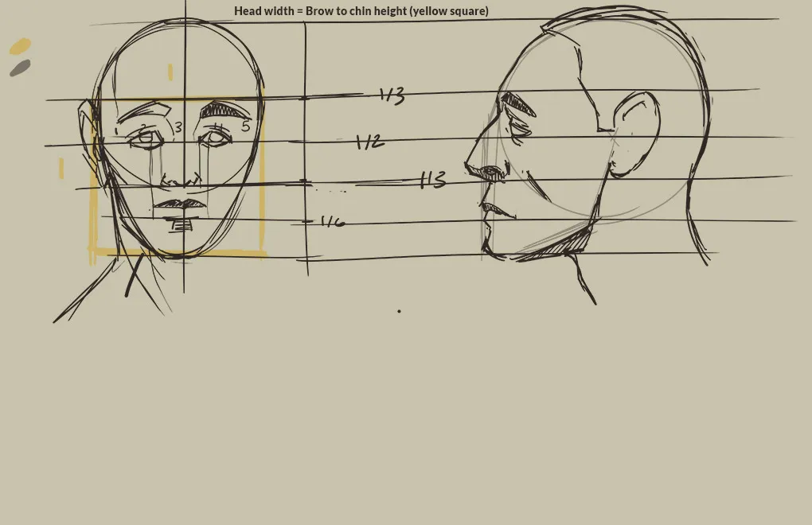Click the small black dot below the sketches

pos(399,311)
